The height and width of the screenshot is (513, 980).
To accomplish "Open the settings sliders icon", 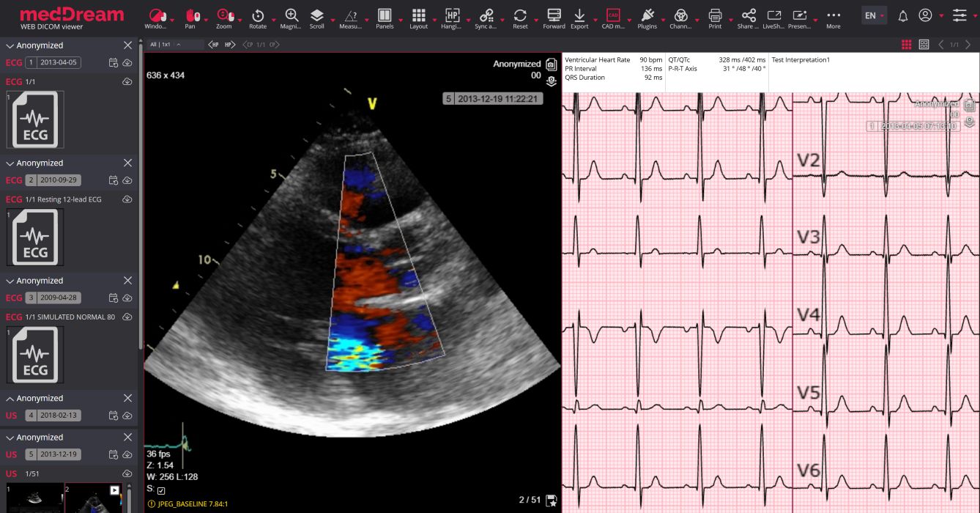I will [x=959, y=15].
